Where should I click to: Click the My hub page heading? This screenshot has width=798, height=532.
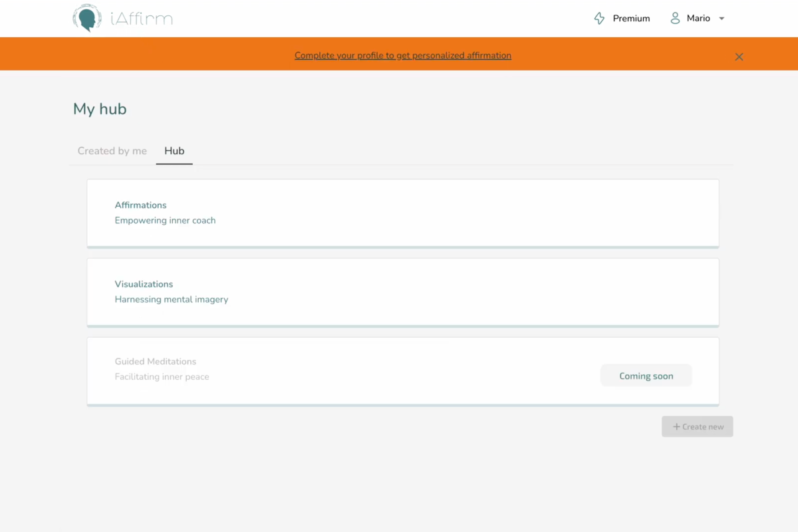pos(100,109)
